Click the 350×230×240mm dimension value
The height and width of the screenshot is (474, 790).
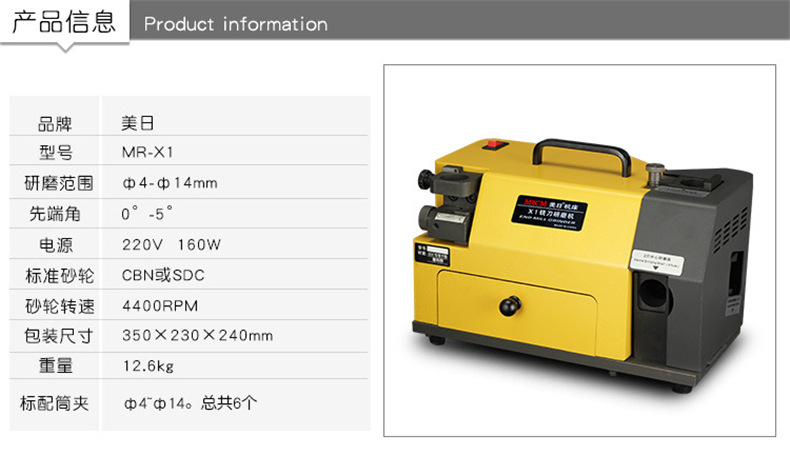pyautogui.click(x=198, y=335)
